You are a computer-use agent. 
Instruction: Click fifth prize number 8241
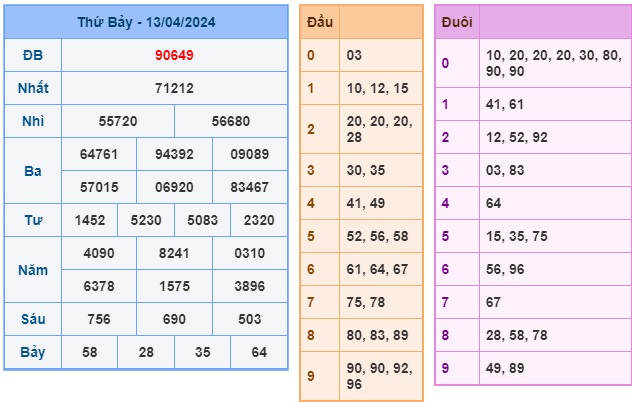174,253
